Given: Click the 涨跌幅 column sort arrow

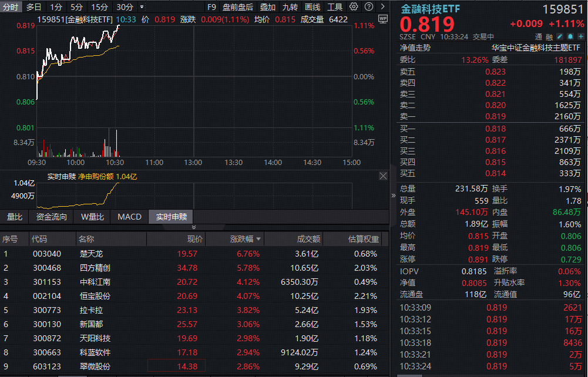Looking at the screenshot, I should (x=258, y=238).
